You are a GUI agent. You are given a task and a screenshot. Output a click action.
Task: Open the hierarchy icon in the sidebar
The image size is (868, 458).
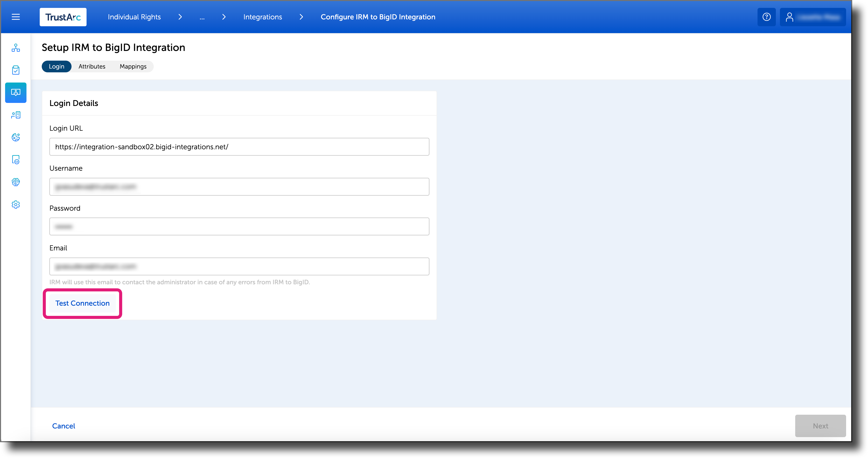[16, 48]
